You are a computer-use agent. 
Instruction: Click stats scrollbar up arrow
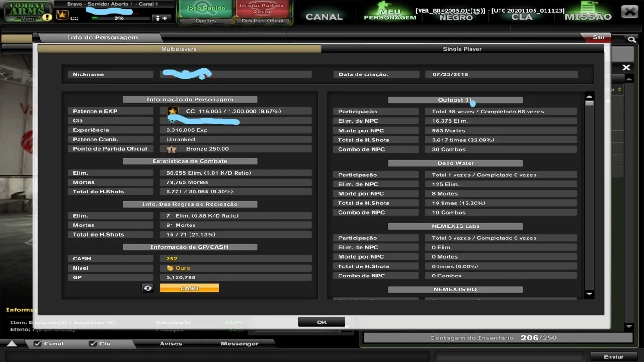(589, 97)
